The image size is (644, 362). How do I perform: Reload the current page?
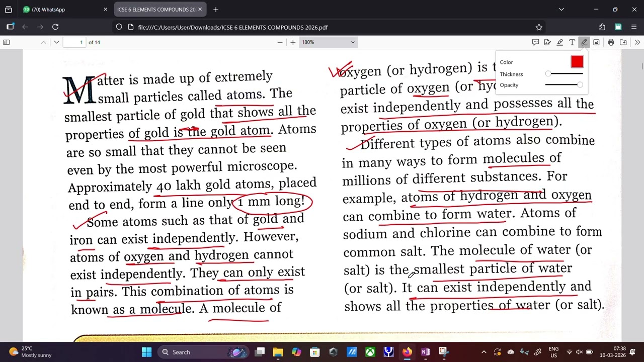(x=55, y=27)
